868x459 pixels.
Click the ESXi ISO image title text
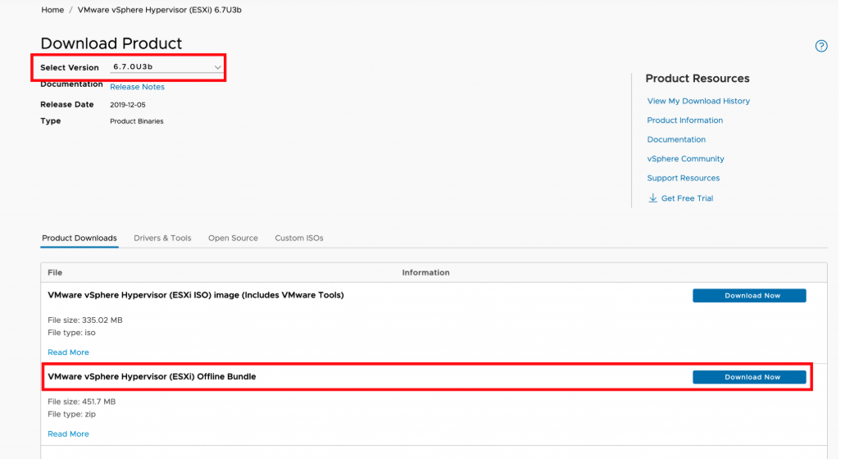pos(195,295)
